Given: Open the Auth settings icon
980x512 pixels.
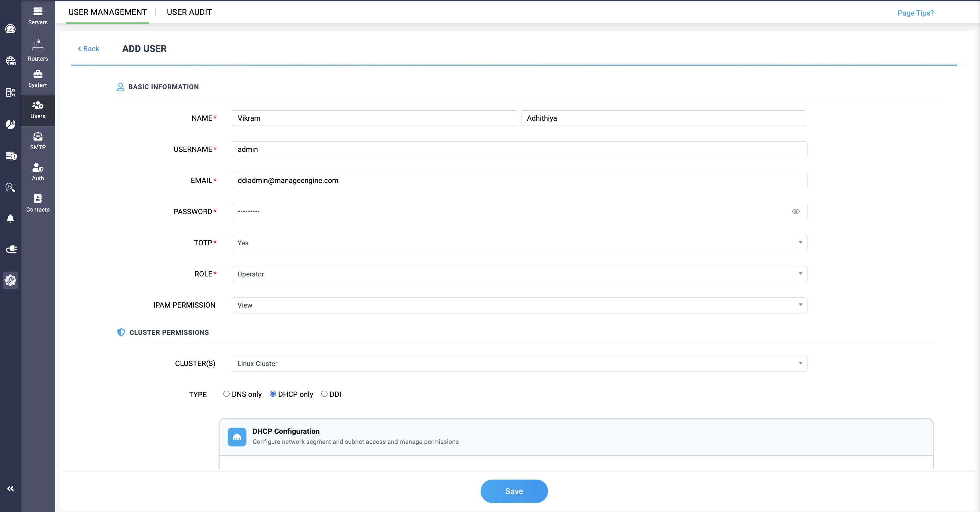Looking at the screenshot, I should coord(38,172).
